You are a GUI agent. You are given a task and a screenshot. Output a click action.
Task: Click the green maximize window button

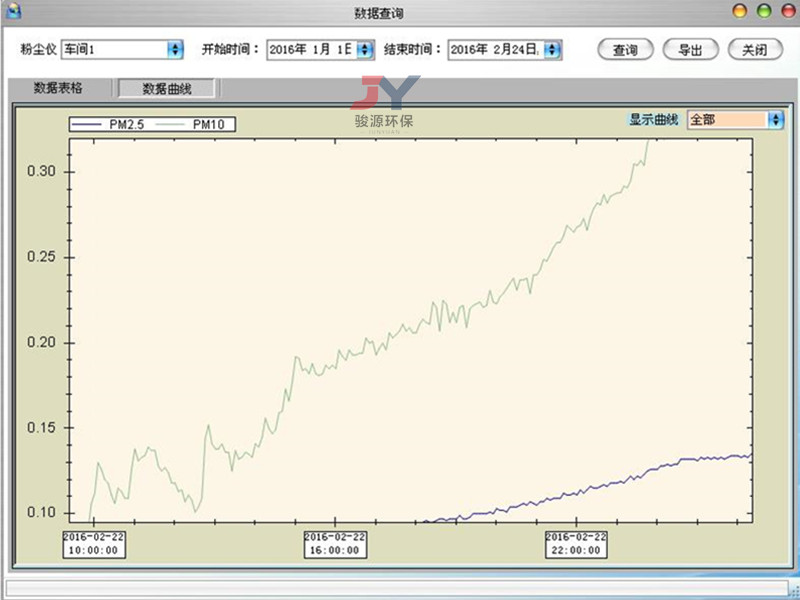764,11
